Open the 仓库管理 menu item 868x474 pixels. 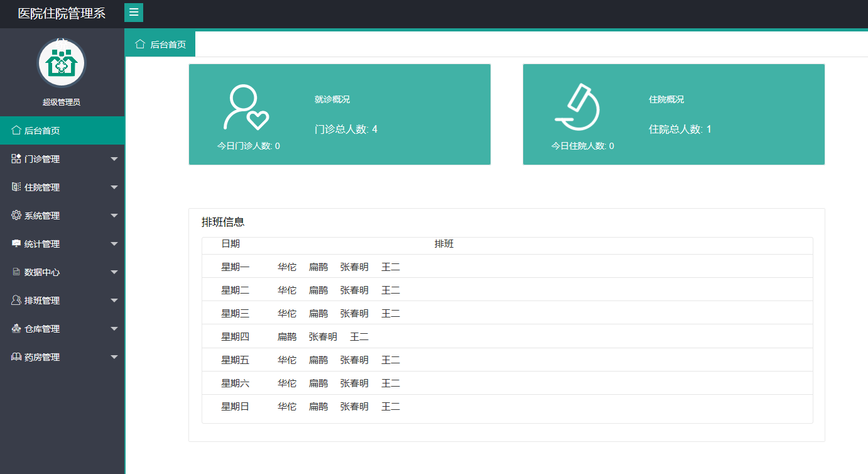click(x=62, y=329)
